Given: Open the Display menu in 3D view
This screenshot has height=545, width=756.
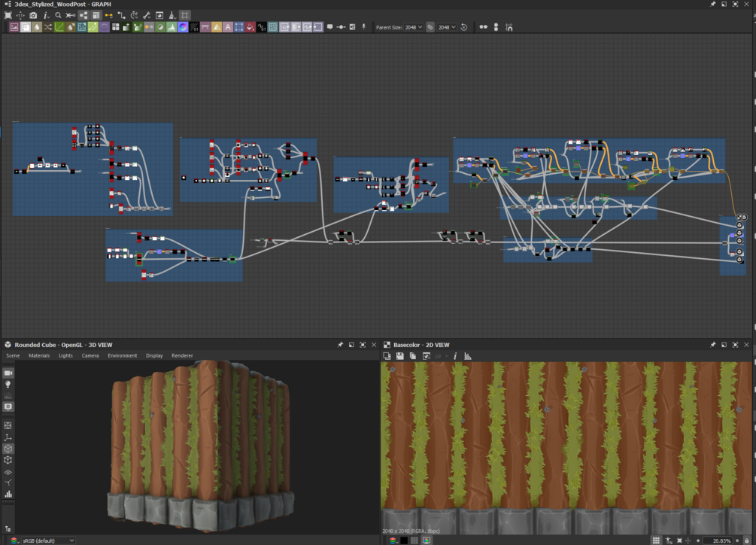Looking at the screenshot, I should pyautogui.click(x=154, y=355).
